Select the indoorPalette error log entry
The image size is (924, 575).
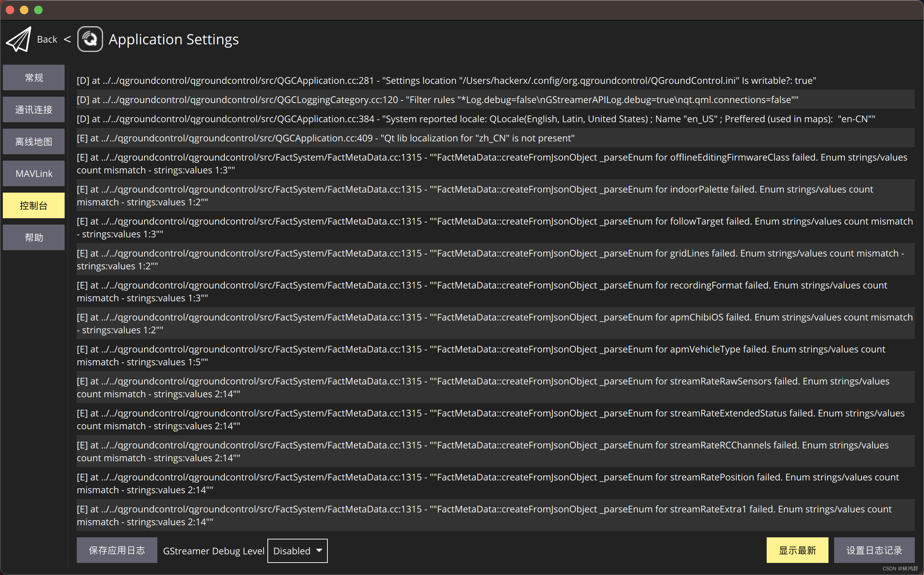495,195
